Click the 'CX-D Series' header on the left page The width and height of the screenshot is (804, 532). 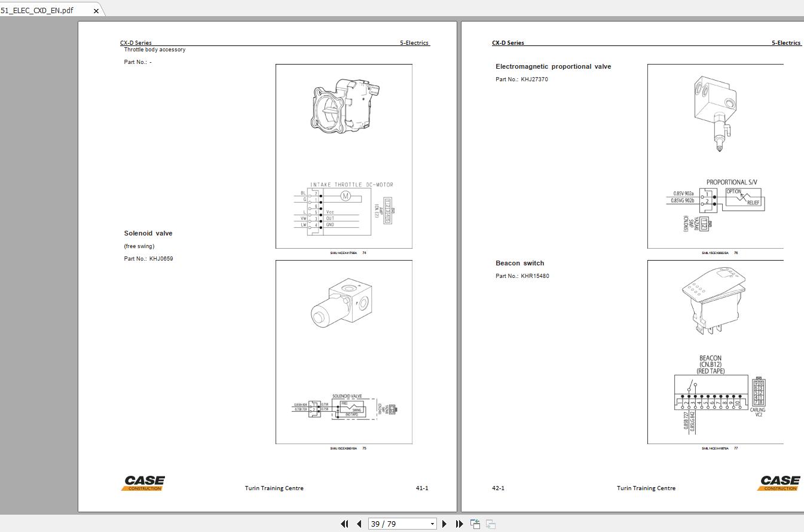click(136, 43)
